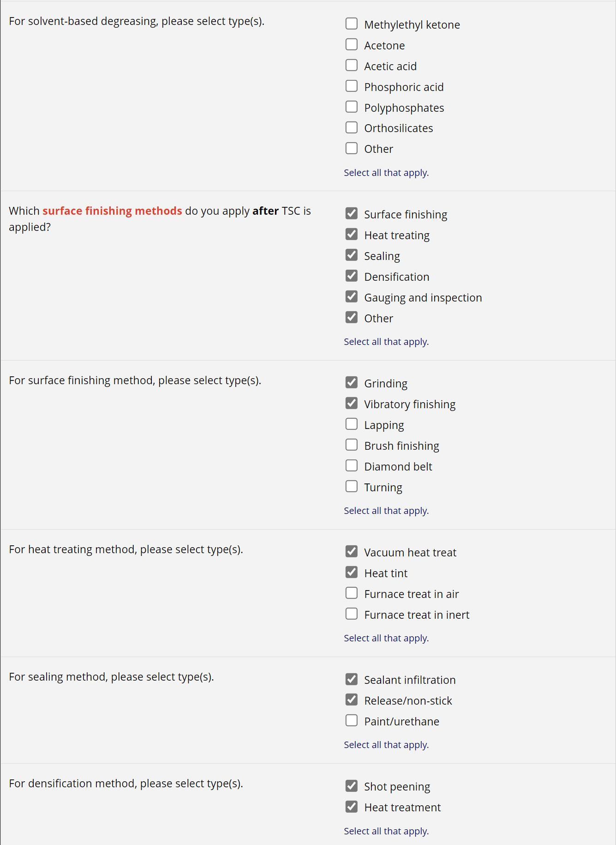
Task: Disable Gauging and inspection option
Action: pyautogui.click(x=352, y=297)
